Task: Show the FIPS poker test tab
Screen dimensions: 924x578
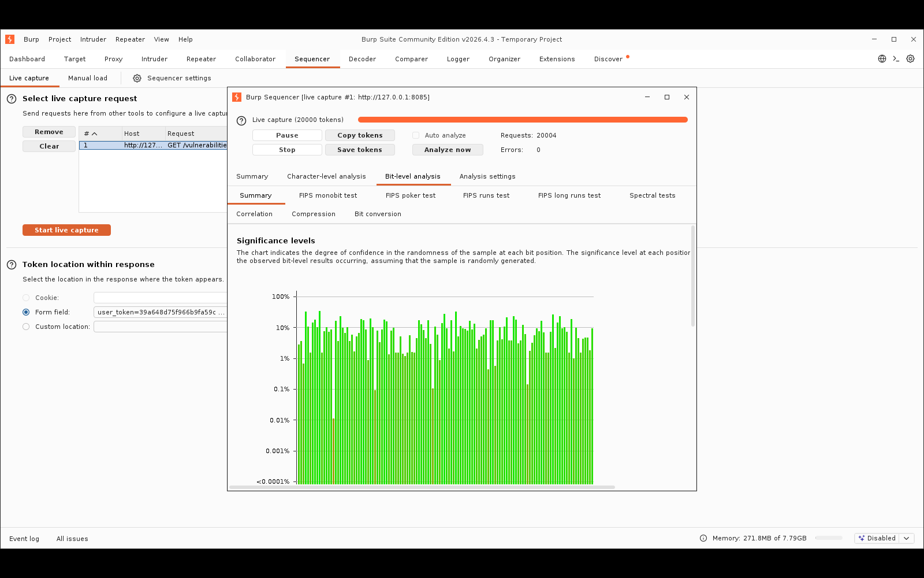Action: point(411,195)
